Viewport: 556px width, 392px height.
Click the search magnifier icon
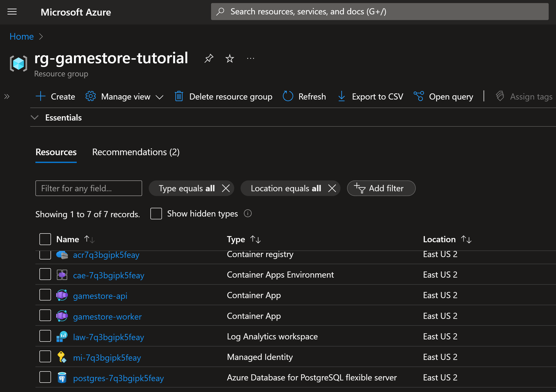tap(220, 12)
